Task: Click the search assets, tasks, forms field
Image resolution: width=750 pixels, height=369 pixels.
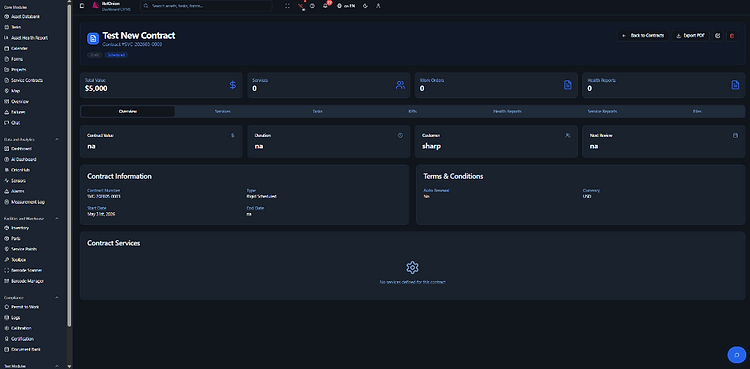Action: 206,6
